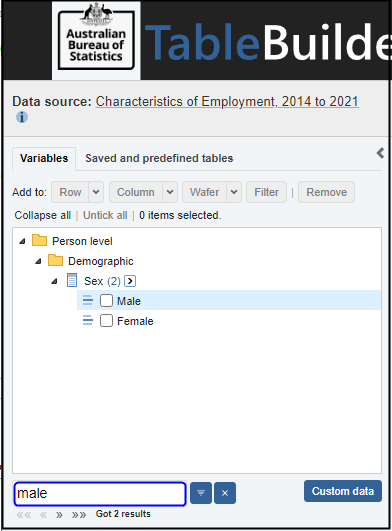Click the TableBuilder title logo
The width and height of the screenshot is (392, 531).
267,42
